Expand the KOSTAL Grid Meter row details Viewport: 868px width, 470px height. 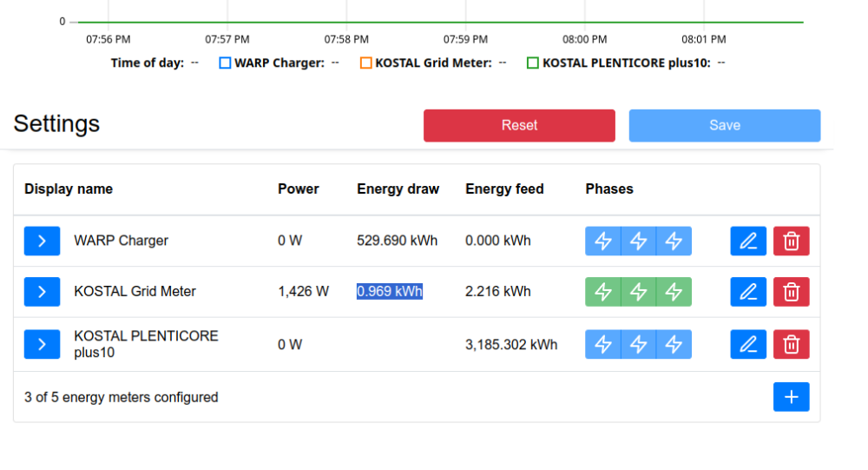pos(42,292)
